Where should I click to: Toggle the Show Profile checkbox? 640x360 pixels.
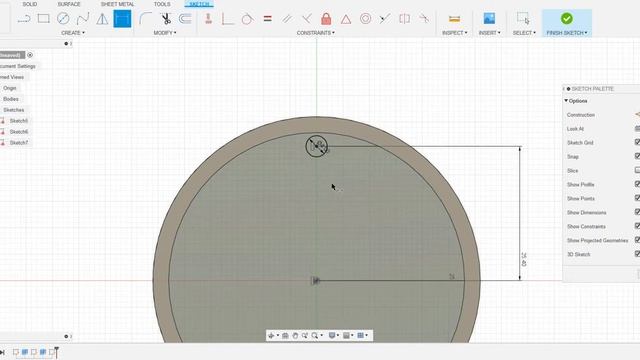click(637, 184)
